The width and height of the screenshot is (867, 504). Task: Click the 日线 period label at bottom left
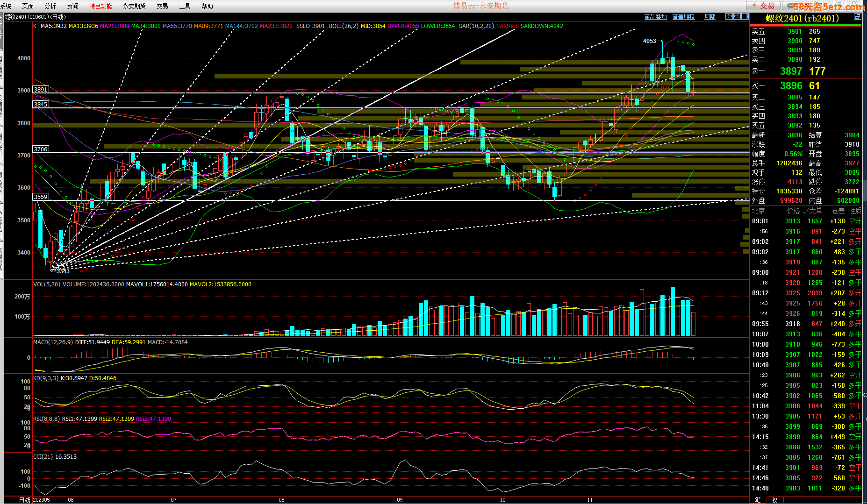coord(24,500)
